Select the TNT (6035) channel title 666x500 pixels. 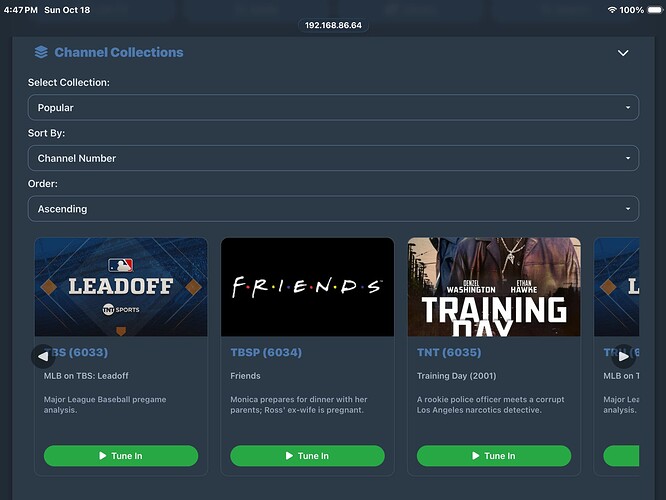point(449,352)
